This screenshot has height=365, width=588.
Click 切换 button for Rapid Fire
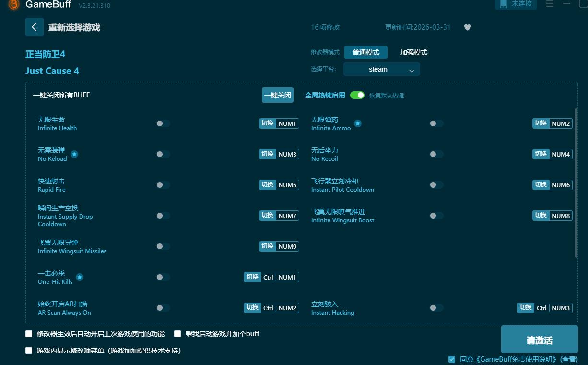[268, 185]
